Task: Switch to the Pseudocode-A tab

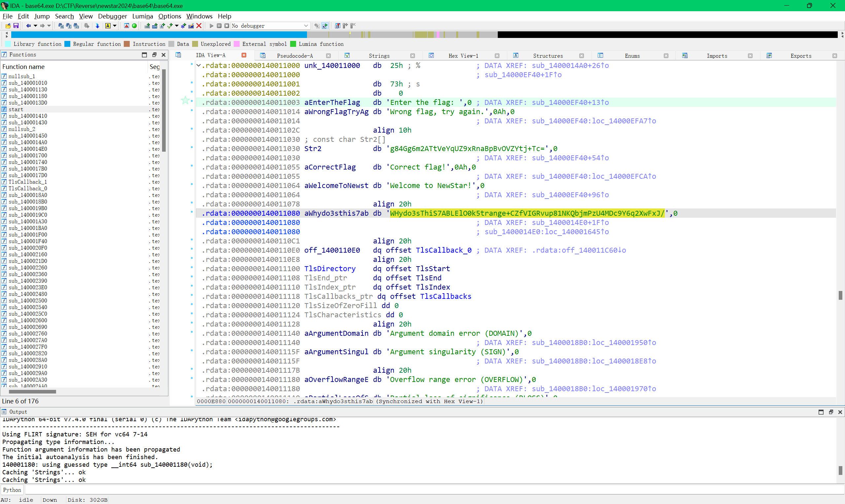Action: pyautogui.click(x=295, y=56)
